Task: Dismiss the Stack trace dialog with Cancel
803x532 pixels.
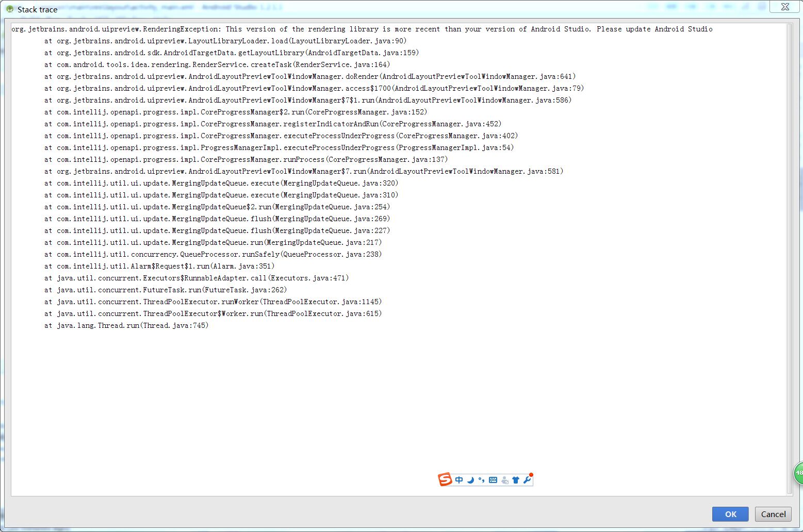Action: click(x=773, y=514)
